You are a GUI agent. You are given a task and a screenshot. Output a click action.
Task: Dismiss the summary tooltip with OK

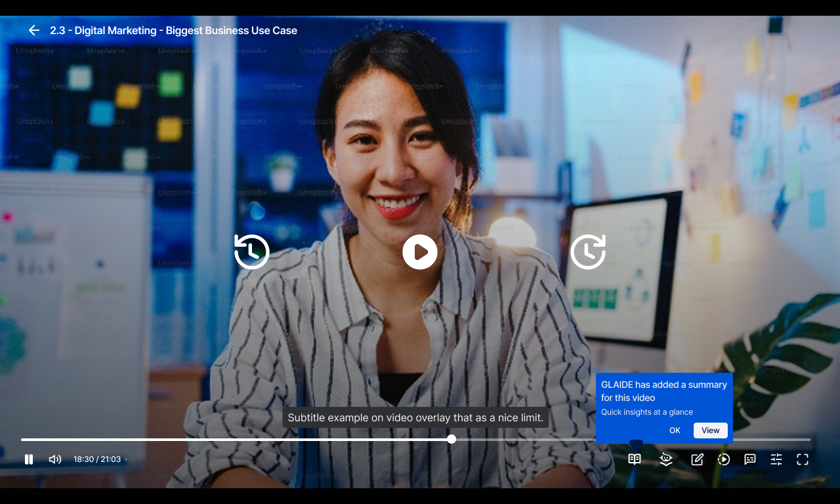675,430
